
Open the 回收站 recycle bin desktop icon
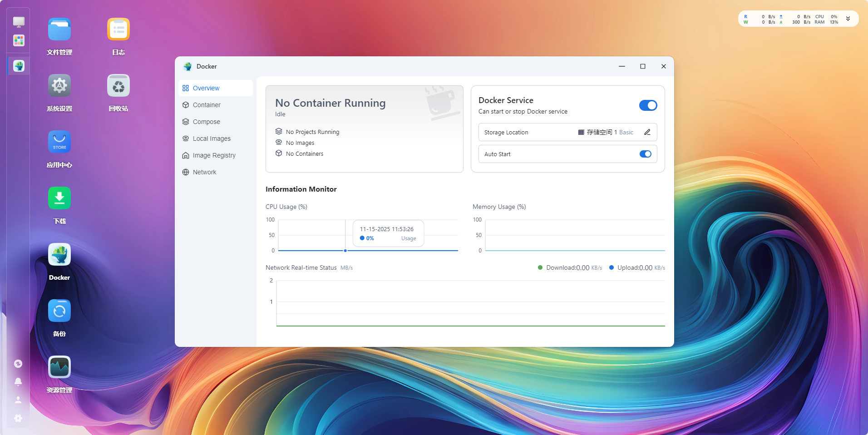(x=118, y=85)
